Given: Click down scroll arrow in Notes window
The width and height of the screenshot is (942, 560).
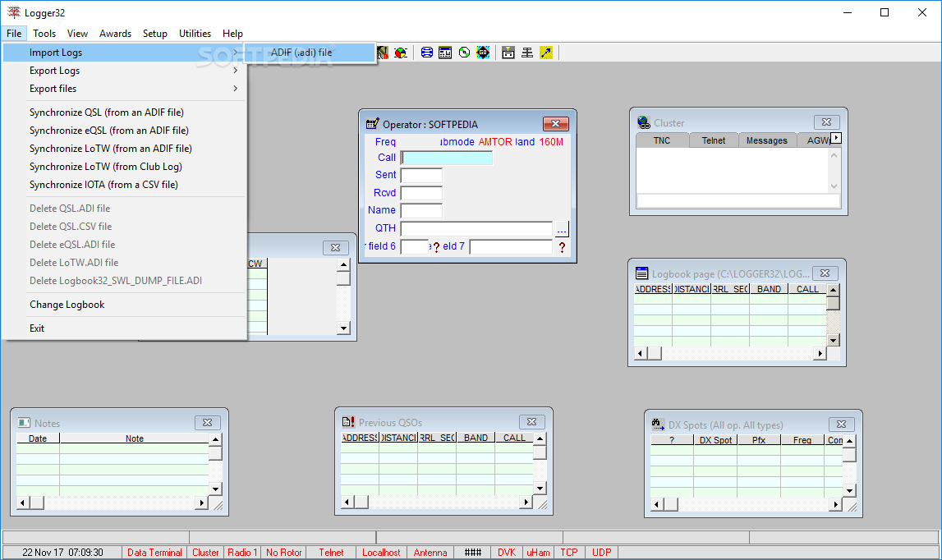Looking at the screenshot, I should (x=216, y=489).
